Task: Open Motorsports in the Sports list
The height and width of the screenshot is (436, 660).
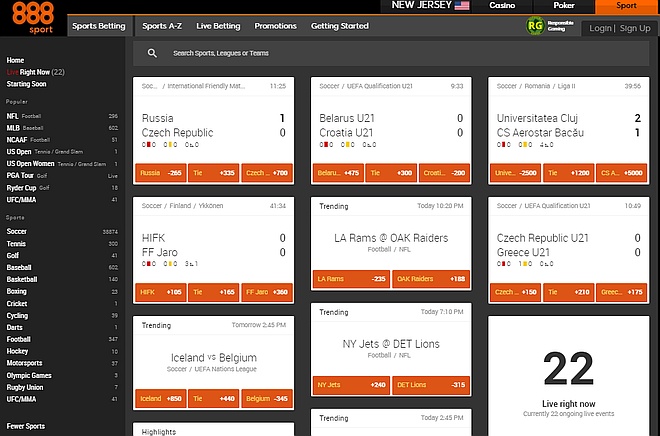Action: [62, 363]
